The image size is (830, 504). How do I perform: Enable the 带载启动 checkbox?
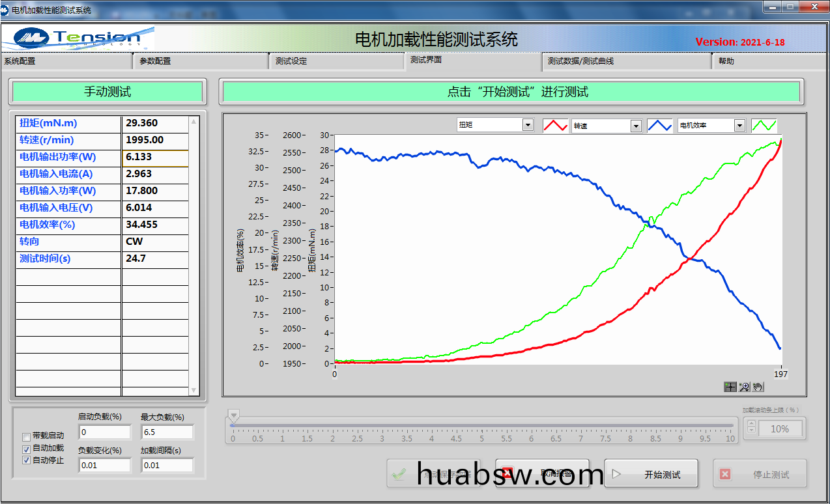[x=27, y=436]
